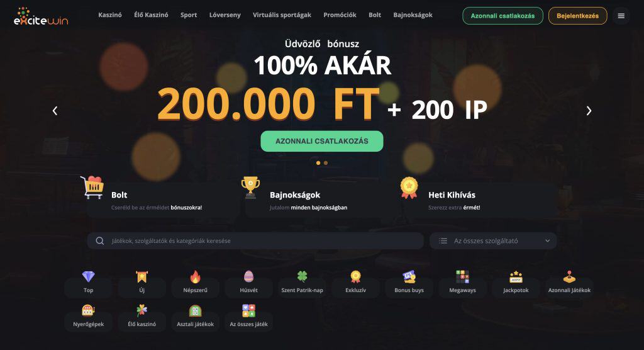Select the Népszerű flame category
Image resolution: width=644 pixels, height=350 pixels.
click(x=195, y=283)
